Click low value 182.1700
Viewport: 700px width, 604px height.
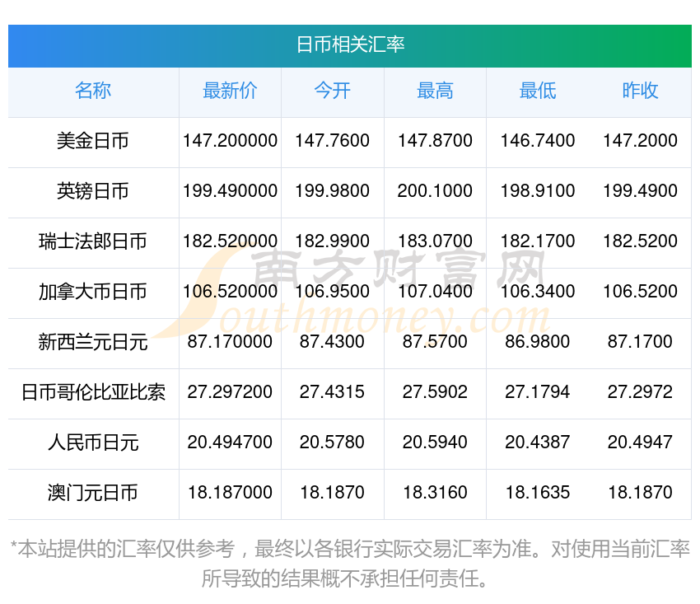538,241
